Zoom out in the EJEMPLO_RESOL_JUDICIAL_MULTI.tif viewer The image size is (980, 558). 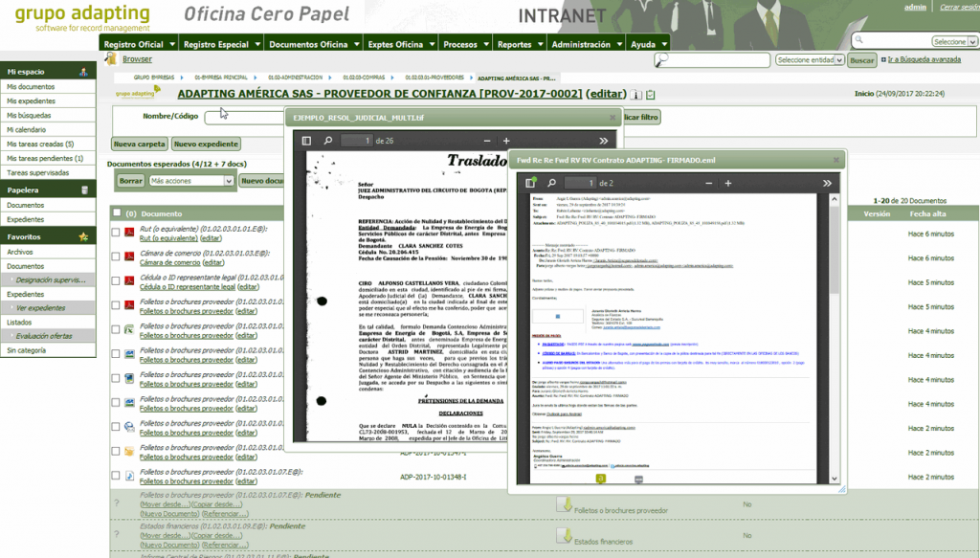point(487,141)
